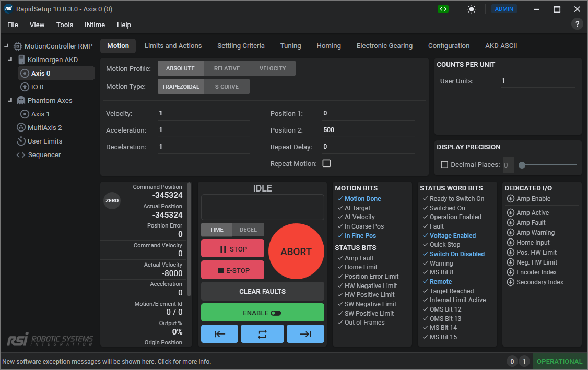Click the Repeat Delay input field

[369, 147]
